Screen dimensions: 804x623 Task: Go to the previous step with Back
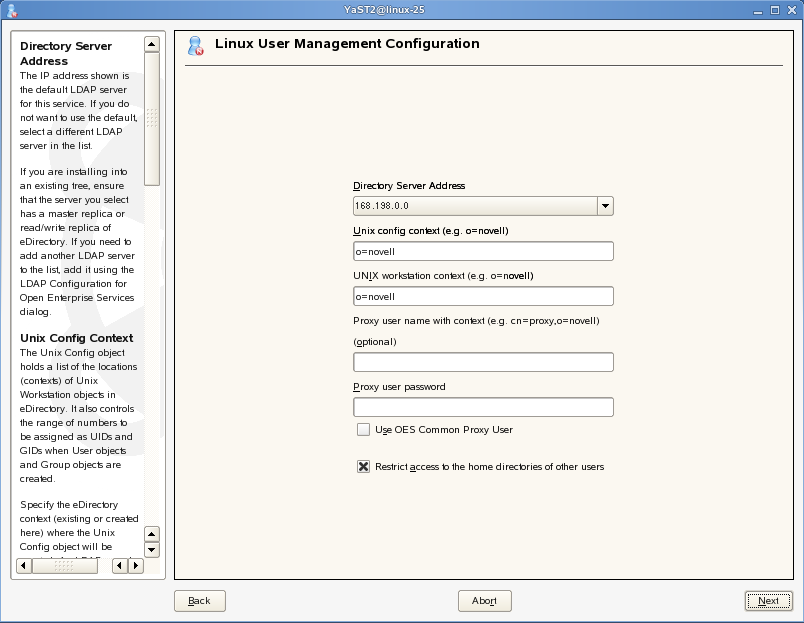199,600
